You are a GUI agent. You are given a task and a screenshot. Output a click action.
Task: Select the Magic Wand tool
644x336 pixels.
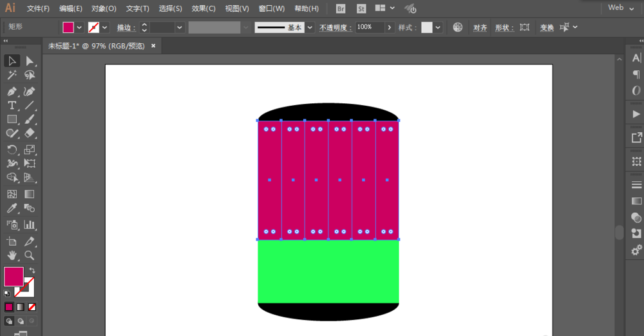coord(12,75)
